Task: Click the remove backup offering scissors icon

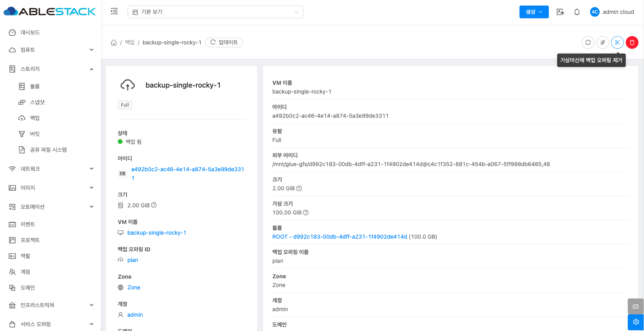Action: [x=617, y=42]
